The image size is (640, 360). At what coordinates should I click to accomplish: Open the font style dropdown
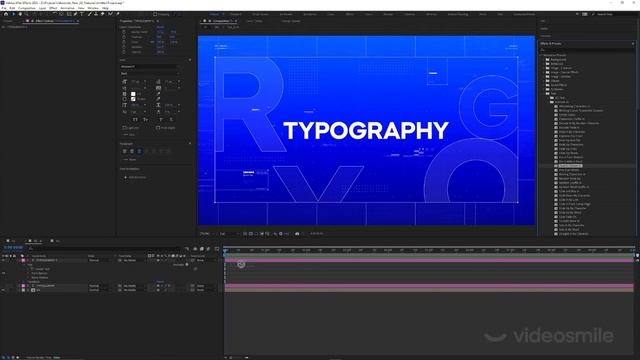149,73
